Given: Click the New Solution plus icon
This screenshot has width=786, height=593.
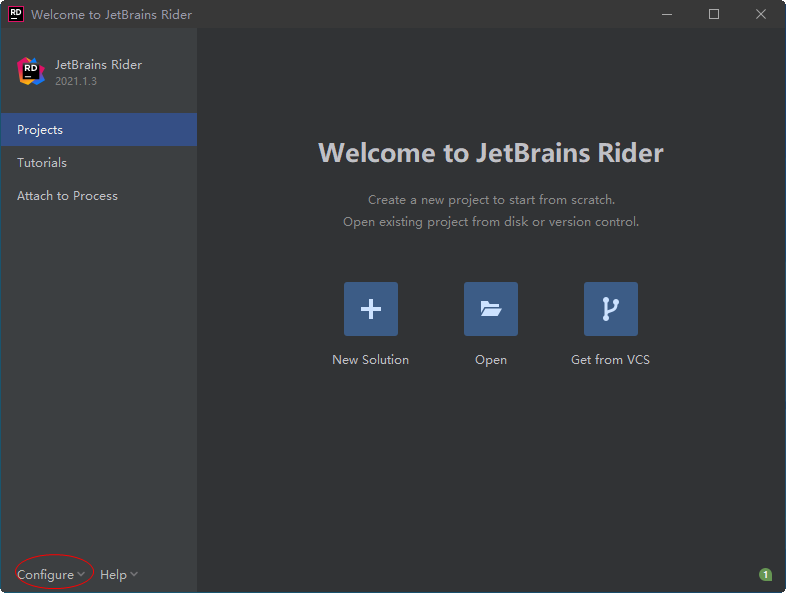Looking at the screenshot, I should (370, 309).
